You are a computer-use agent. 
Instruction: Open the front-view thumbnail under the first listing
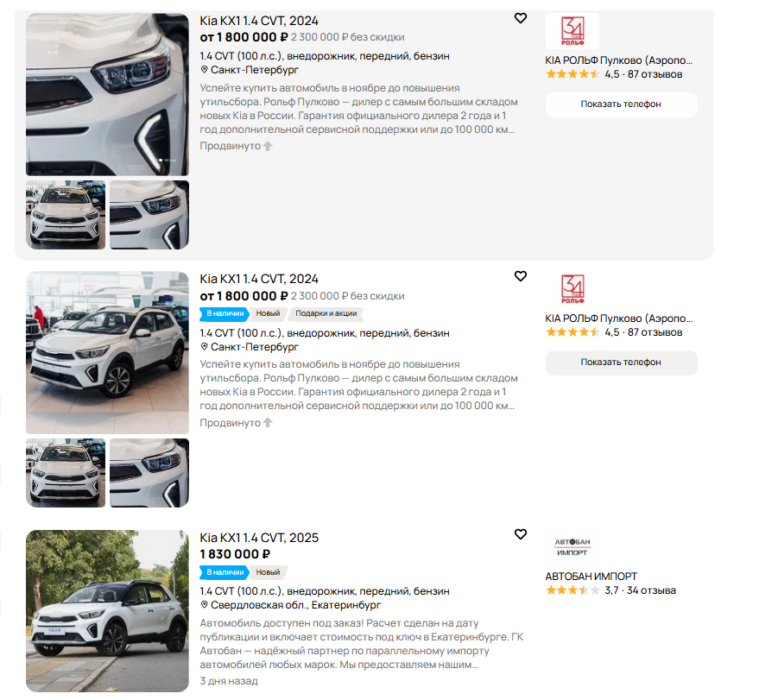point(66,215)
